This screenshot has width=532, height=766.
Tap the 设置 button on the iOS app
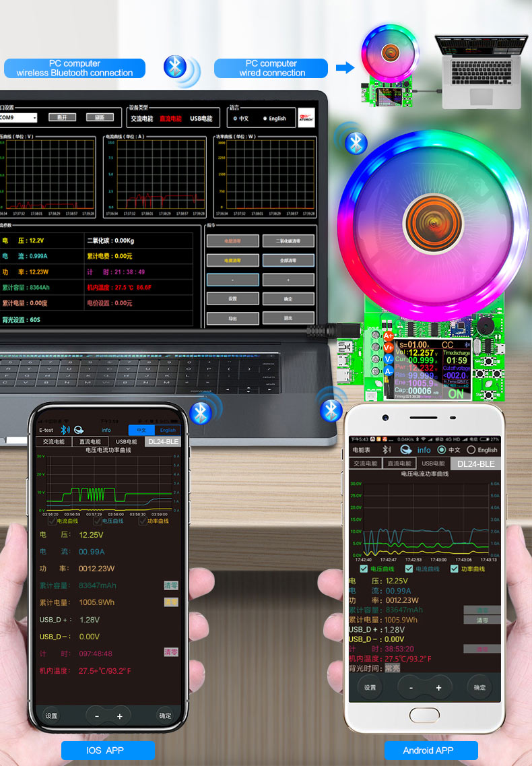51,715
